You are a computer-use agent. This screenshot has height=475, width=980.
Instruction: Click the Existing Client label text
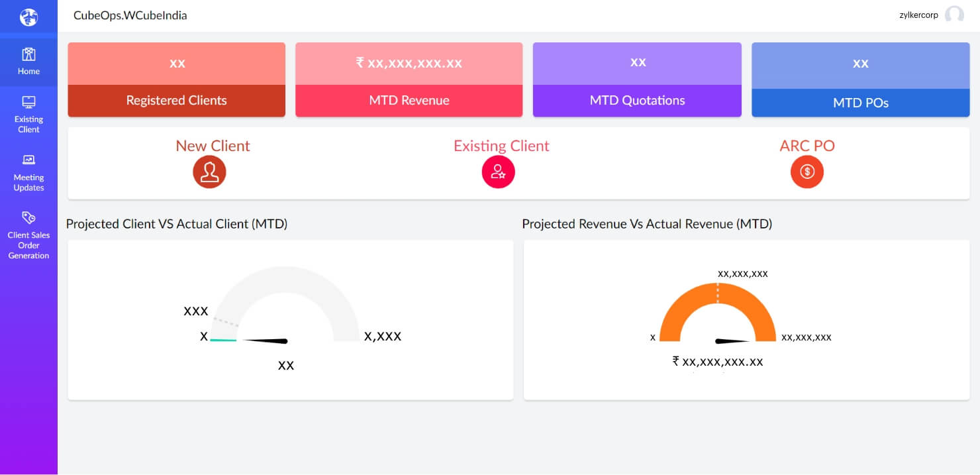click(x=501, y=145)
